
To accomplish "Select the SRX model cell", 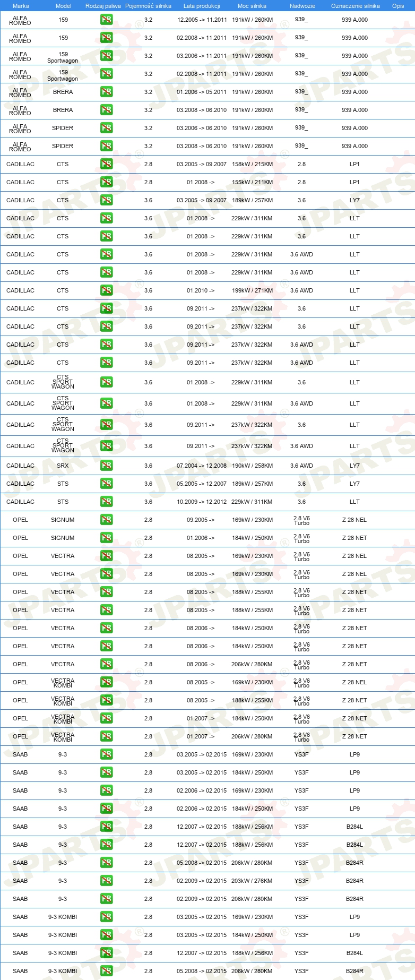I will coord(63,466).
